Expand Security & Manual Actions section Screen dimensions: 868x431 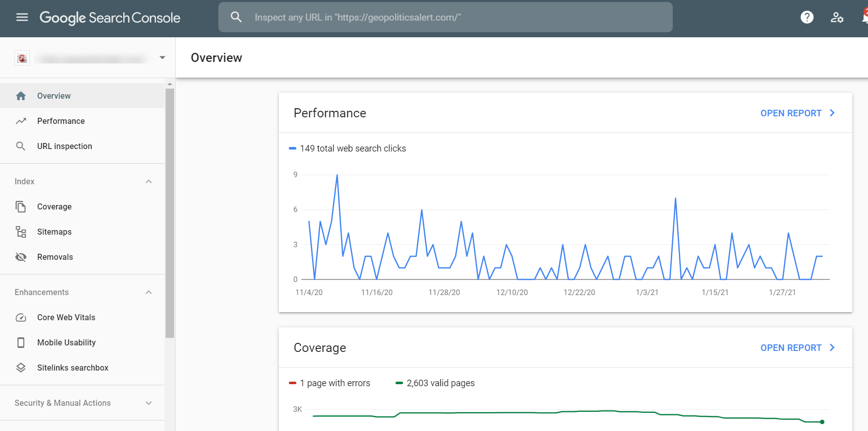tap(148, 403)
